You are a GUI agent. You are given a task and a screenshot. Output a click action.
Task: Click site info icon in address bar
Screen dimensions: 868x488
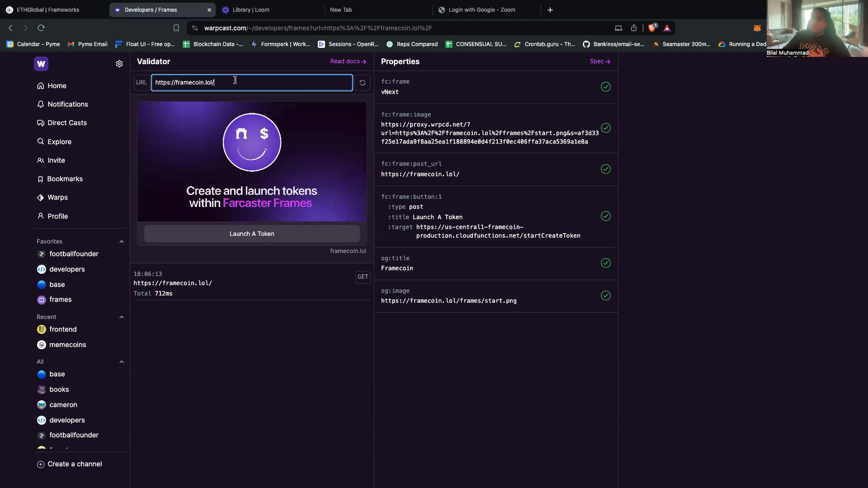(x=195, y=28)
